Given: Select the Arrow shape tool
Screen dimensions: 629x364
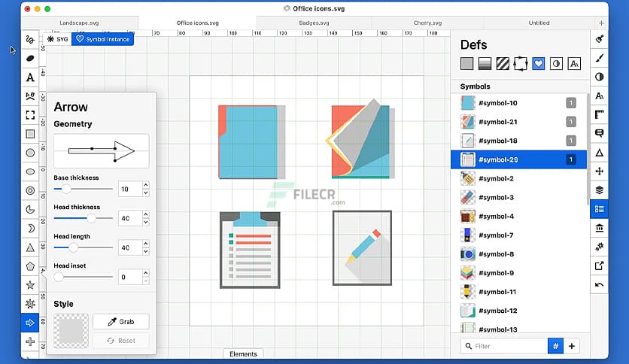Looking at the screenshot, I should [30, 323].
